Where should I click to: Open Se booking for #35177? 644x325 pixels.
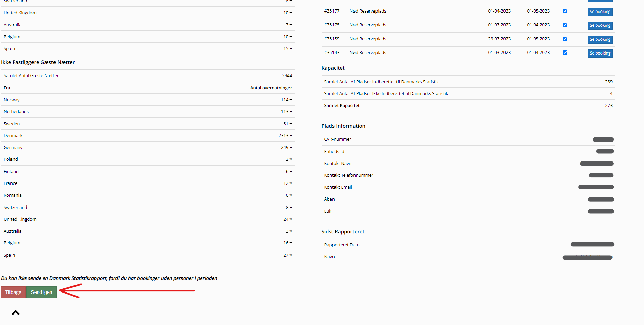tap(600, 12)
